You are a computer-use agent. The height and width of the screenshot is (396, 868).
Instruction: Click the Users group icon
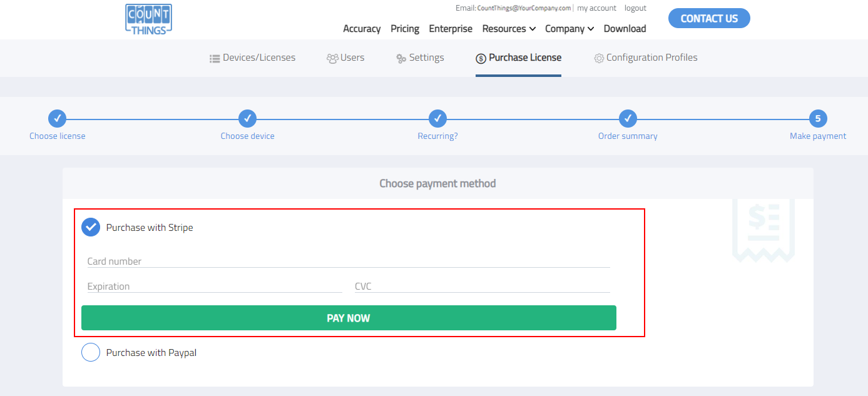click(x=332, y=58)
